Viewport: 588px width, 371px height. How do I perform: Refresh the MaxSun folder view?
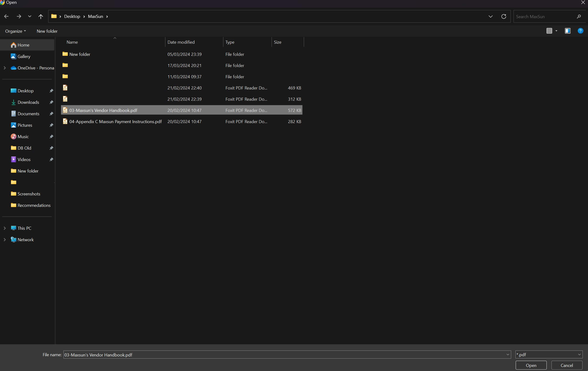coord(504,16)
